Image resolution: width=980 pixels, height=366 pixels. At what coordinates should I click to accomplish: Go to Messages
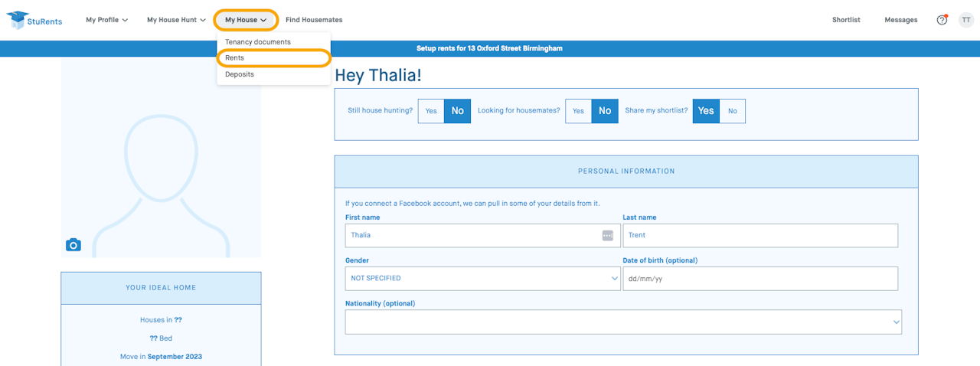900,20
